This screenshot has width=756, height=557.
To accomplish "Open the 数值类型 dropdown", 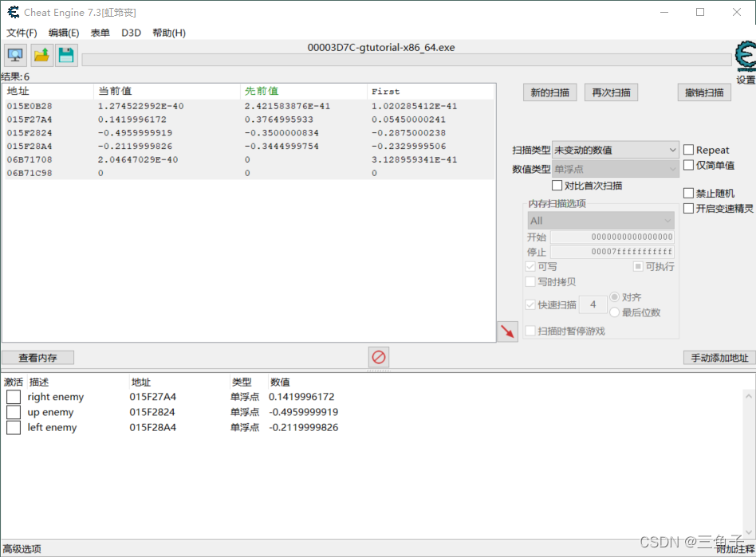I will 615,169.
